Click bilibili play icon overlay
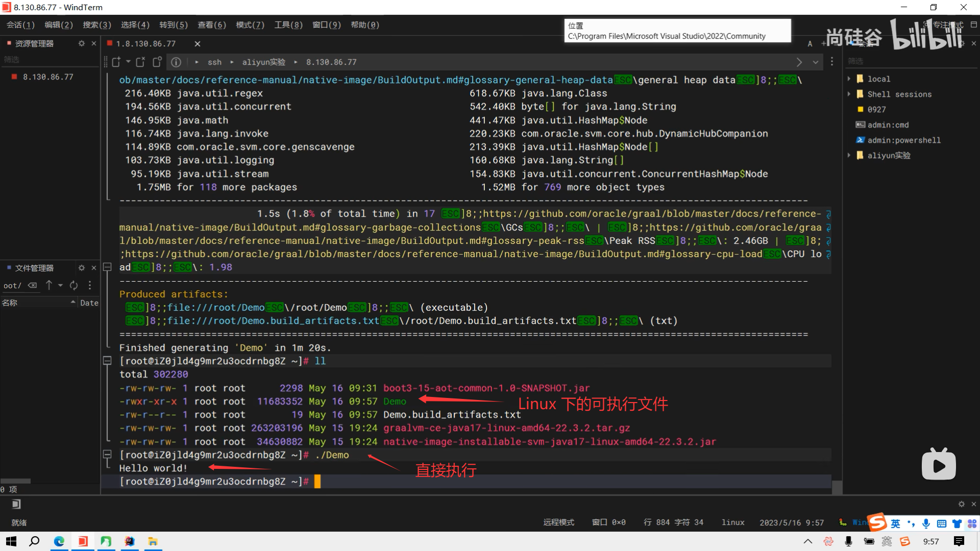980x551 pixels. (938, 464)
